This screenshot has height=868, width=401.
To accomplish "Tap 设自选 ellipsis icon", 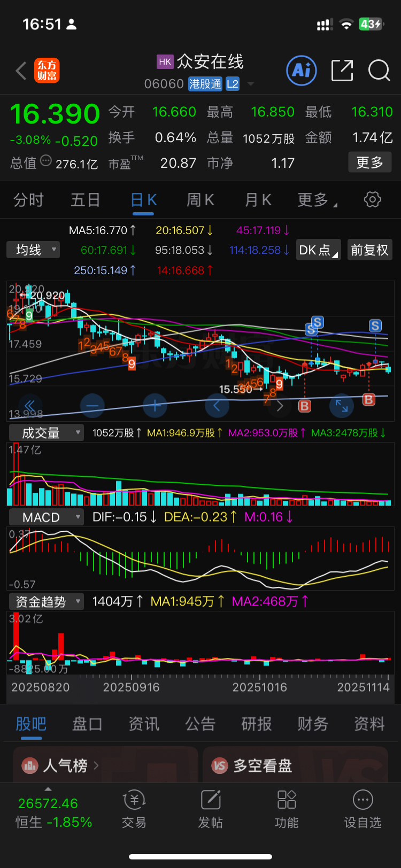I will [363, 800].
